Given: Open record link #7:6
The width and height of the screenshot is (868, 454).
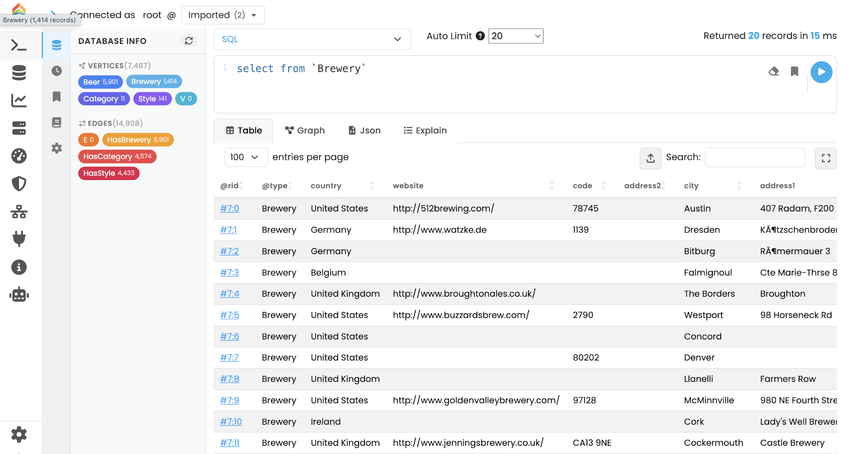Looking at the screenshot, I should click(x=229, y=336).
